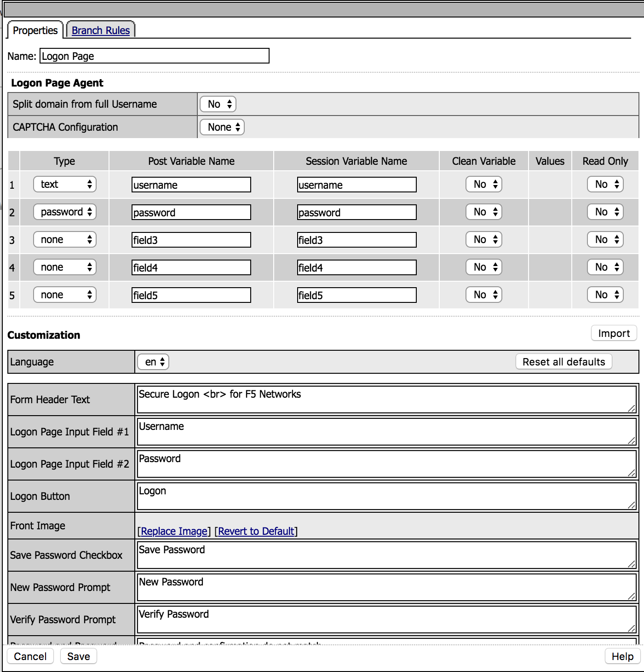This screenshot has height=672, width=644.
Task: Open row 2 Clean Variable dropdown
Action: [484, 212]
